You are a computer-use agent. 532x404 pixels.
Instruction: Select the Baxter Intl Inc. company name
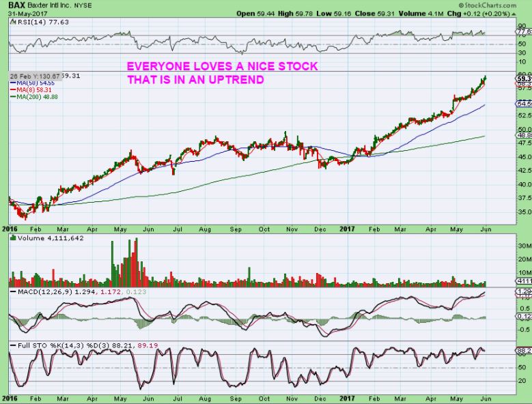click(49, 5)
